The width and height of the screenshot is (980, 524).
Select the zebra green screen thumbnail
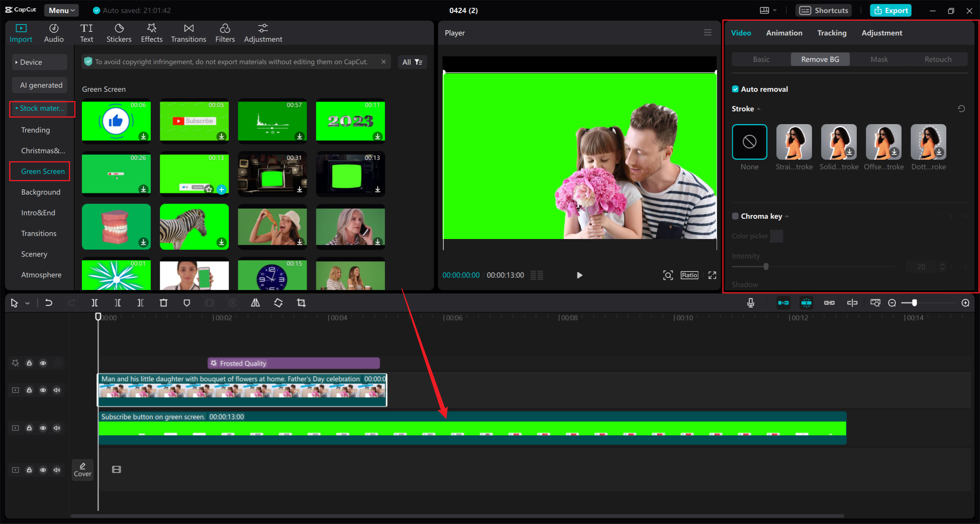coord(194,227)
